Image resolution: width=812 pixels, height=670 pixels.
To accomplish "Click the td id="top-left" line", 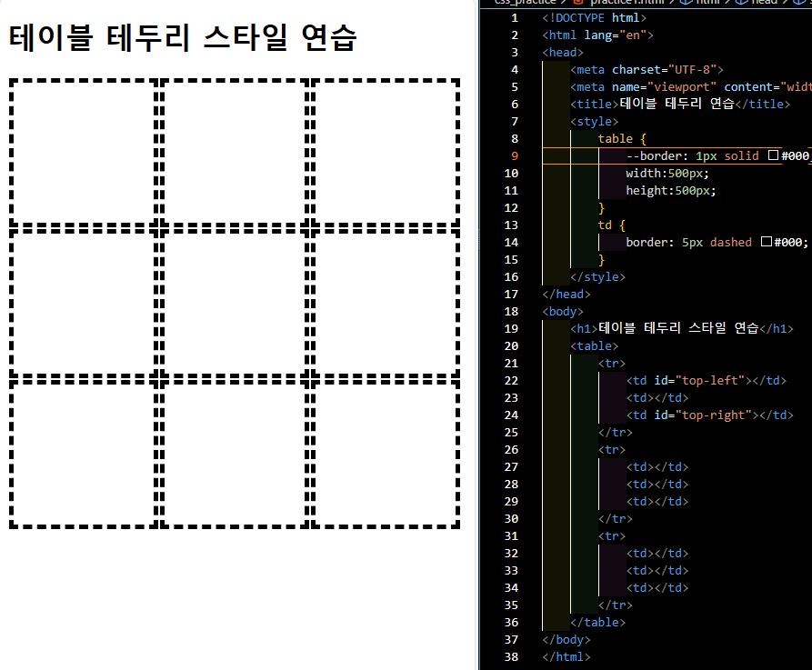I will [x=707, y=380].
